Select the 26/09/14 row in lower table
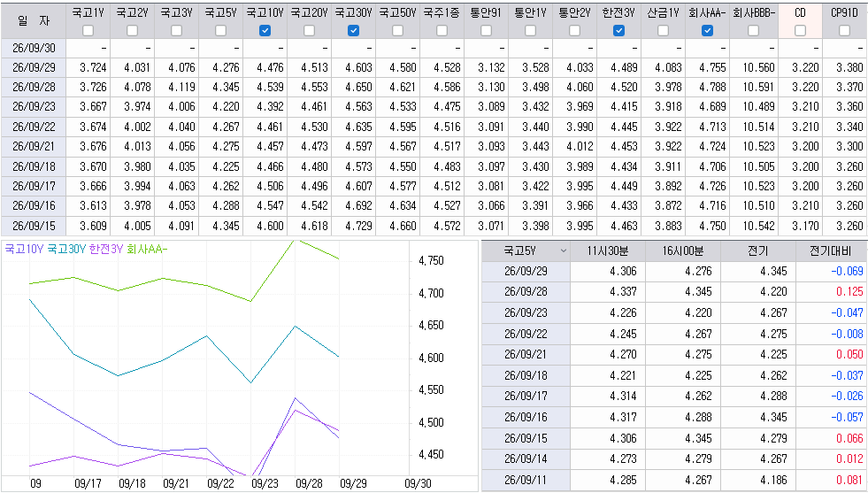This screenshot has width=868, height=493. pyautogui.click(x=526, y=459)
